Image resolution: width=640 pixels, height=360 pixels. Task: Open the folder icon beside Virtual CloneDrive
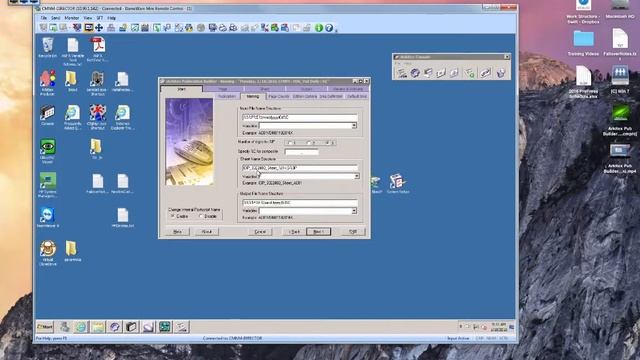coord(72,251)
